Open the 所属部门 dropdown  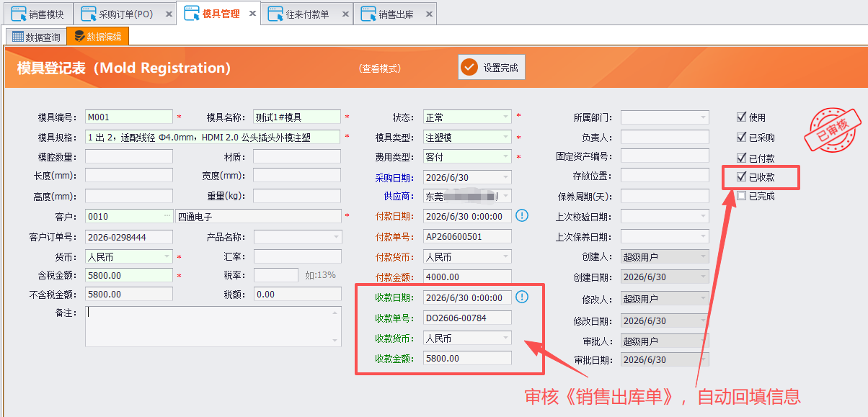(x=703, y=117)
